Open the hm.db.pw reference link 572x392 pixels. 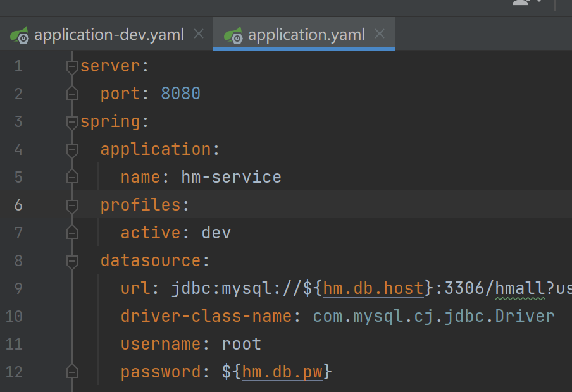pyautogui.click(x=282, y=372)
